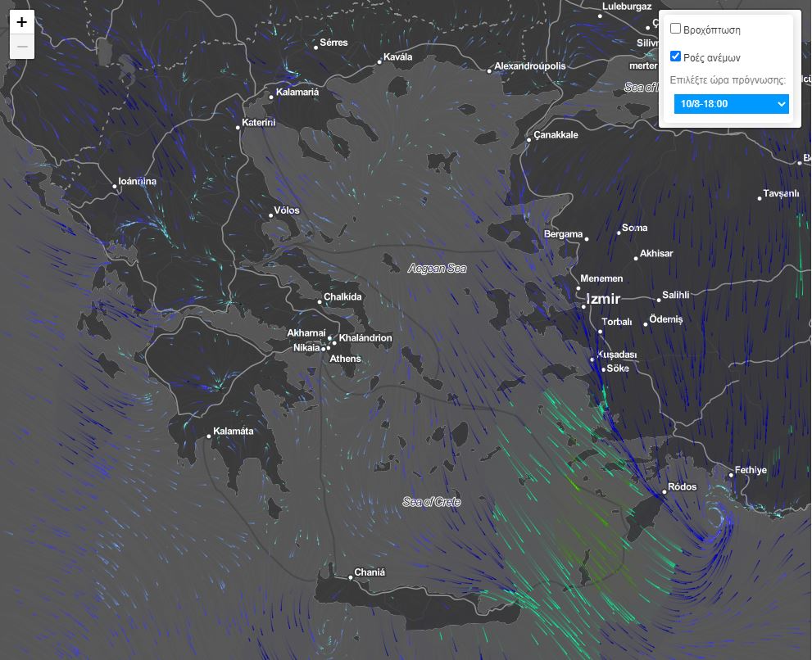This screenshot has height=660, width=812.
Task: Click the zoom out minus button
Action: (22, 47)
